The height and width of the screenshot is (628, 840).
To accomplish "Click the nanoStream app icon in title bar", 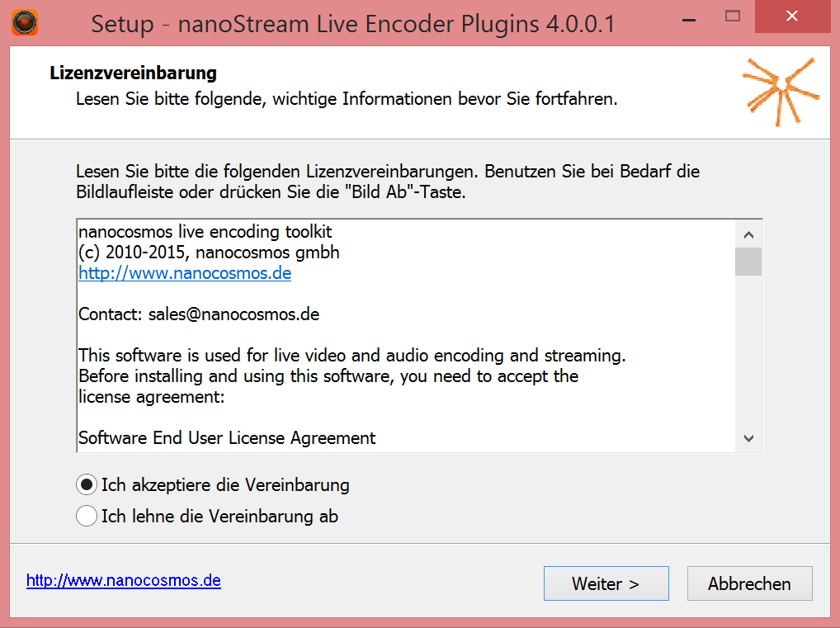I will point(25,21).
